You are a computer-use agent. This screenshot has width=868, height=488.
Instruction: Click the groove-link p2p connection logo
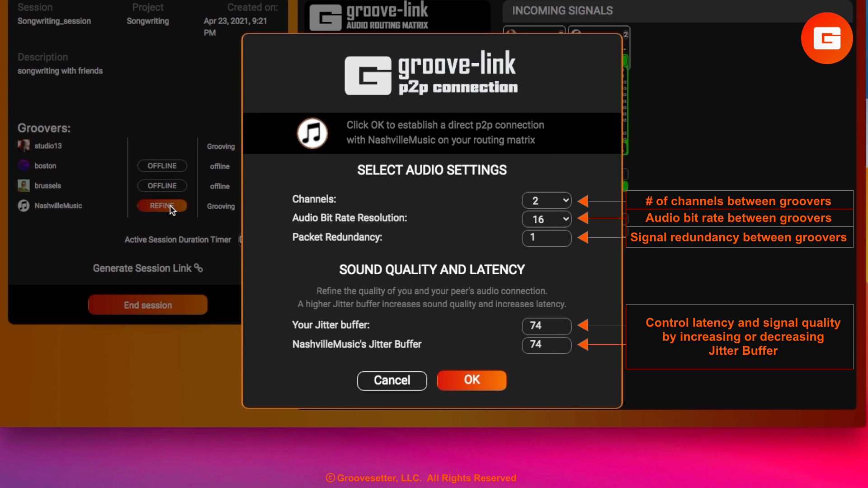point(431,74)
